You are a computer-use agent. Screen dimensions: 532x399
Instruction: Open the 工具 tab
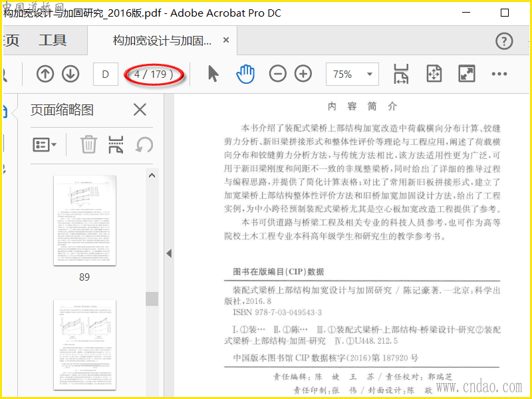tap(53, 41)
